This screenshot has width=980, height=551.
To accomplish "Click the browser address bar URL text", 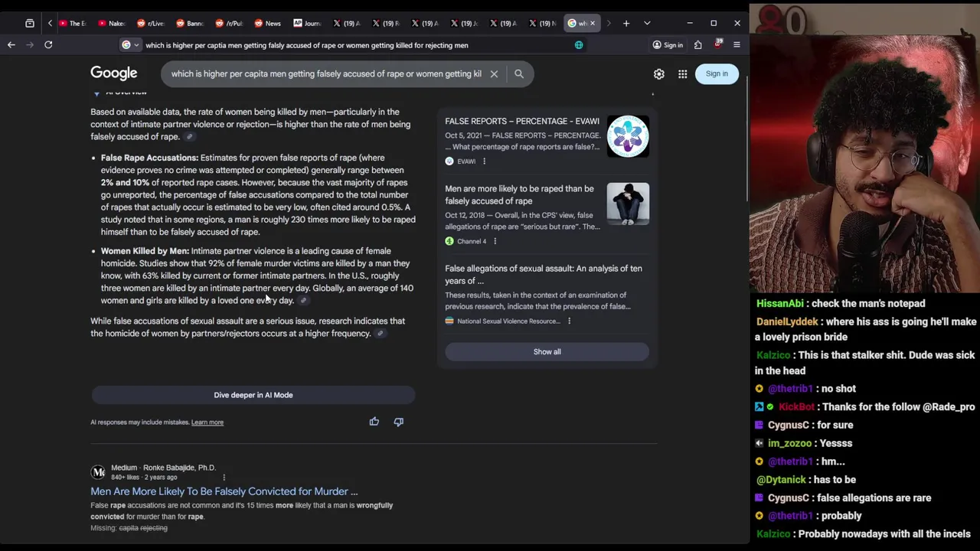I will (x=307, y=45).
